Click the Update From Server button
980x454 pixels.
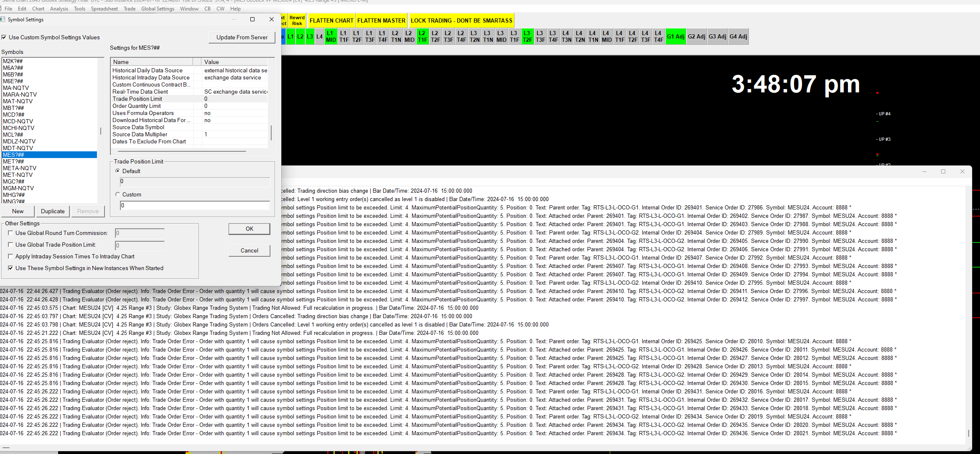click(242, 37)
